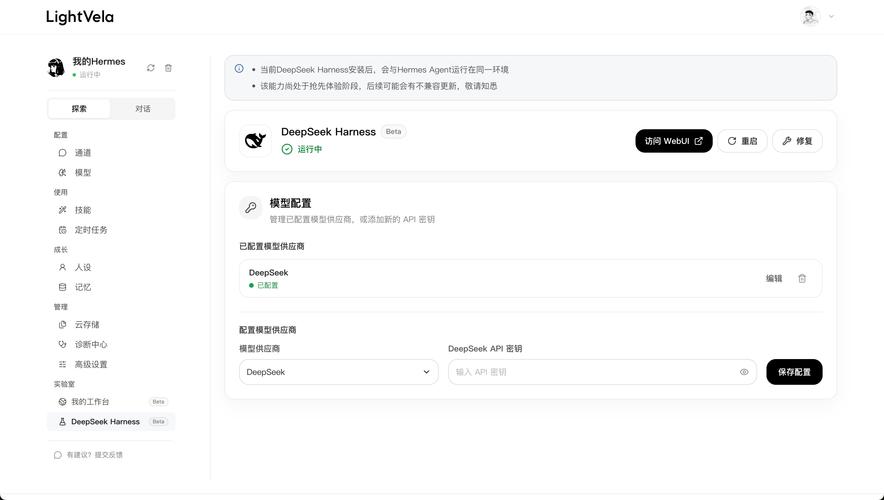Open the user avatar menu chevron
Image resolution: width=884 pixels, height=500 pixels.
pyautogui.click(x=831, y=17)
